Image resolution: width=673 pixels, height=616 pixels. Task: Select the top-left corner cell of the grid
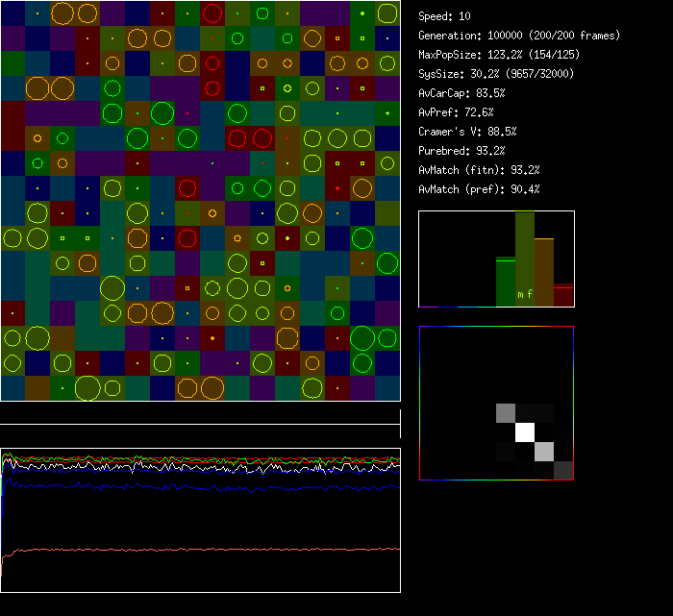coord(12,13)
